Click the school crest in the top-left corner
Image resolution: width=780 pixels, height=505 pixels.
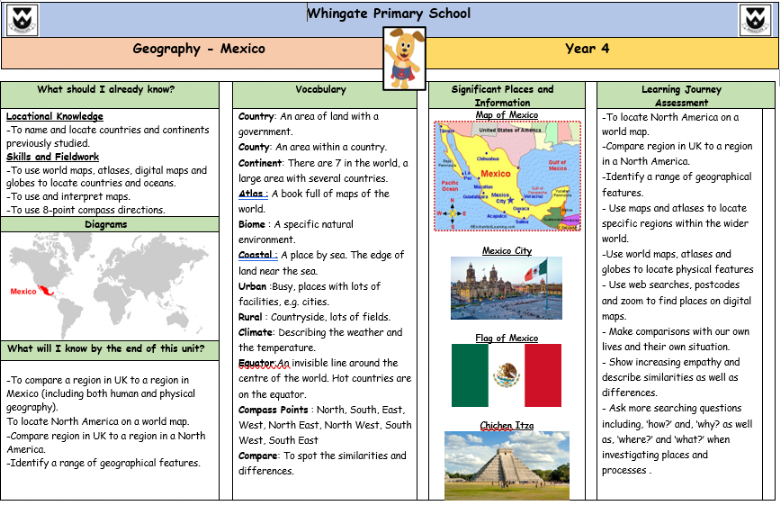22,20
